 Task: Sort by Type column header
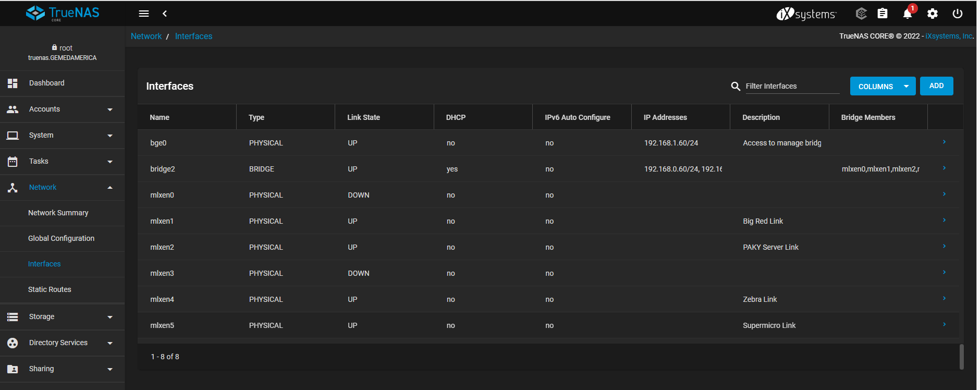(x=256, y=117)
